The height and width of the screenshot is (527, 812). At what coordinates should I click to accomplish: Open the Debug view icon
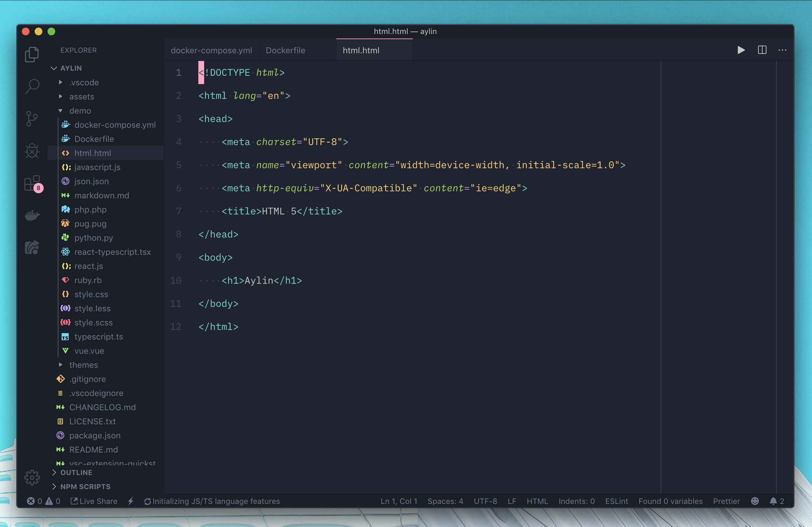(x=32, y=151)
